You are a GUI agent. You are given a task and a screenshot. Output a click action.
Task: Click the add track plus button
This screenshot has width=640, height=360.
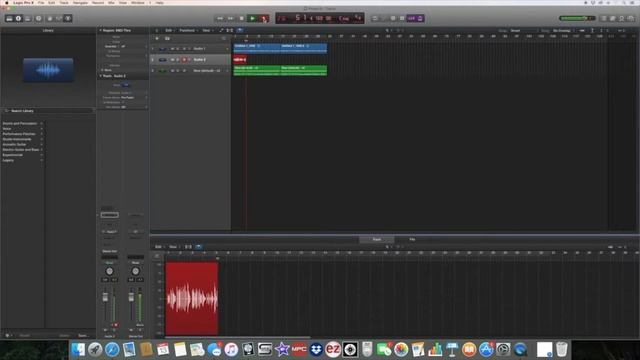click(x=157, y=38)
